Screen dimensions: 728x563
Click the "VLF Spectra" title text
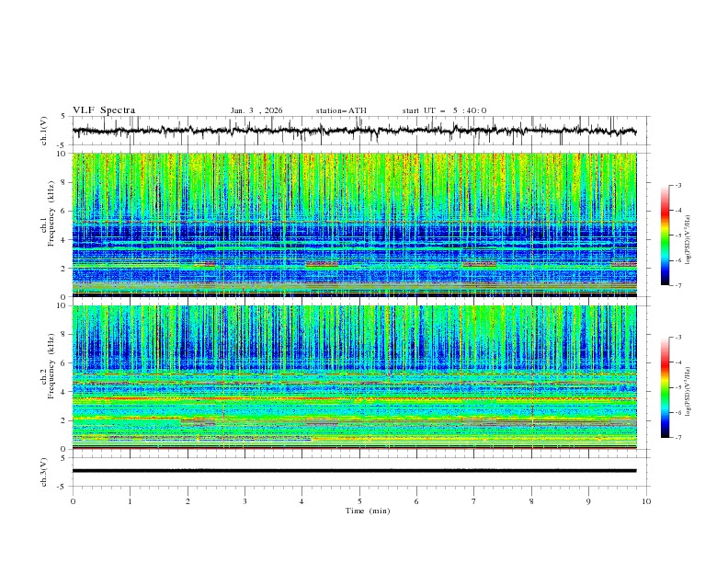click(104, 110)
